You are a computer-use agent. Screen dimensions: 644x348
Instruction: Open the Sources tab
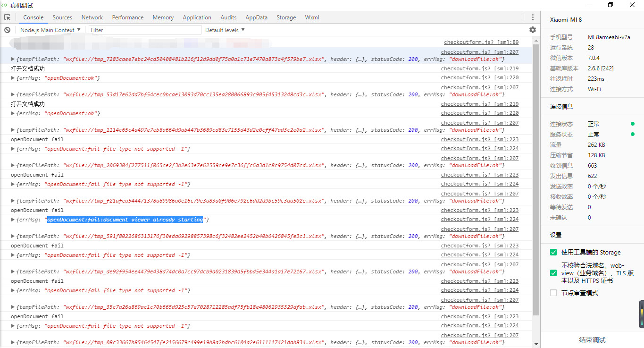click(x=62, y=17)
